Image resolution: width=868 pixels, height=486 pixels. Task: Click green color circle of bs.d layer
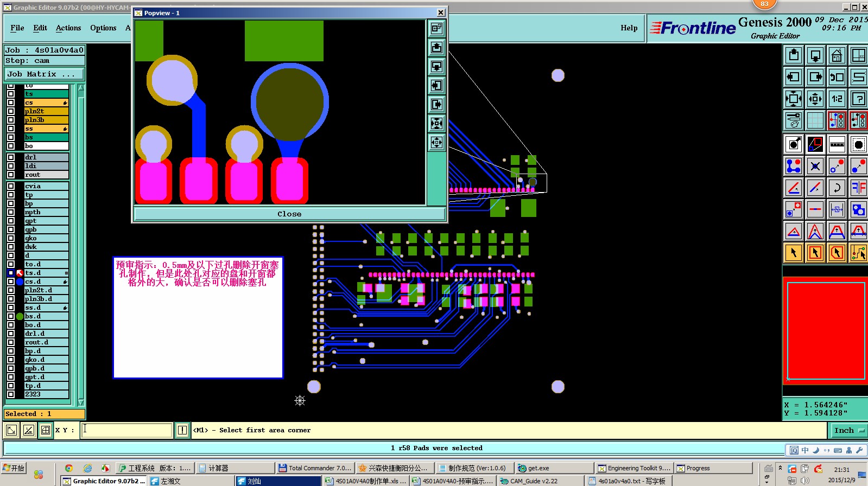coord(20,316)
